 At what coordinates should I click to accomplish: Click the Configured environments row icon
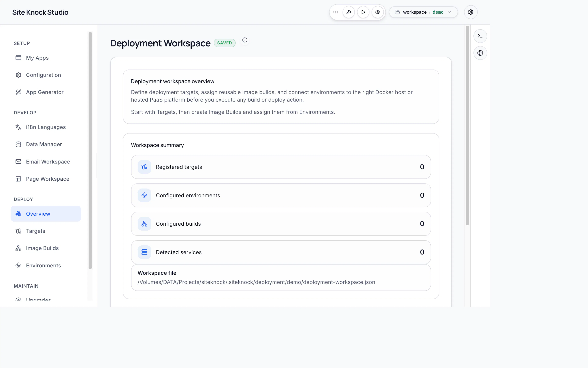144,195
